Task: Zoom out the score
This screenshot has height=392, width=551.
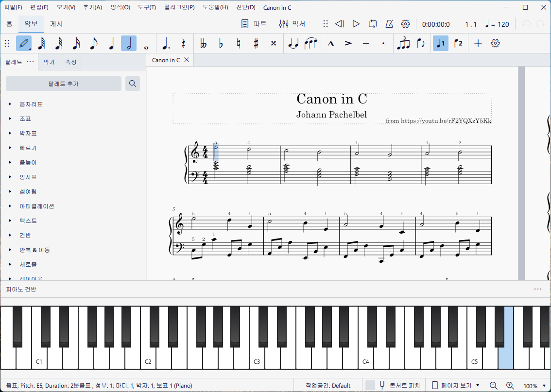Action: click(x=493, y=386)
